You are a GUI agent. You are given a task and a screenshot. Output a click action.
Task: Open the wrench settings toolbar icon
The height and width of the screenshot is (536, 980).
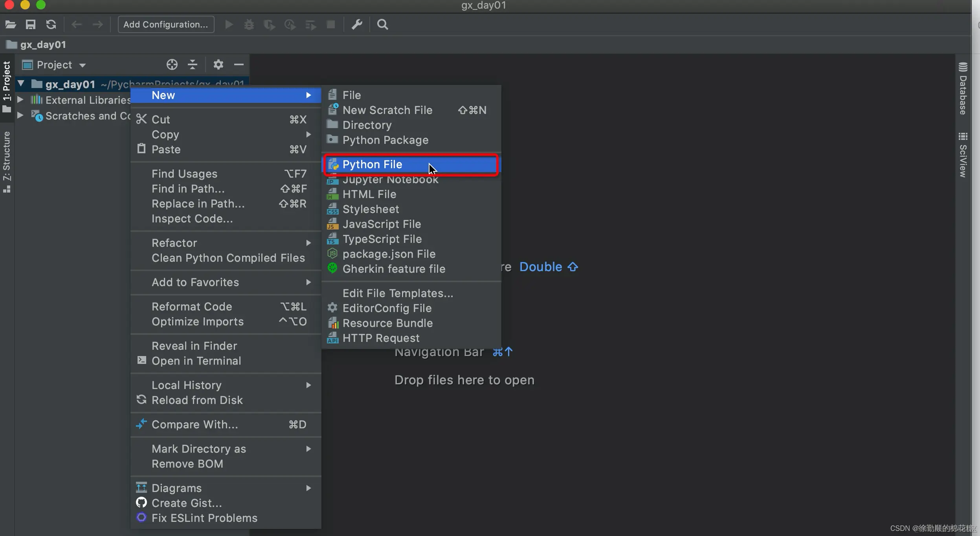point(357,24)
